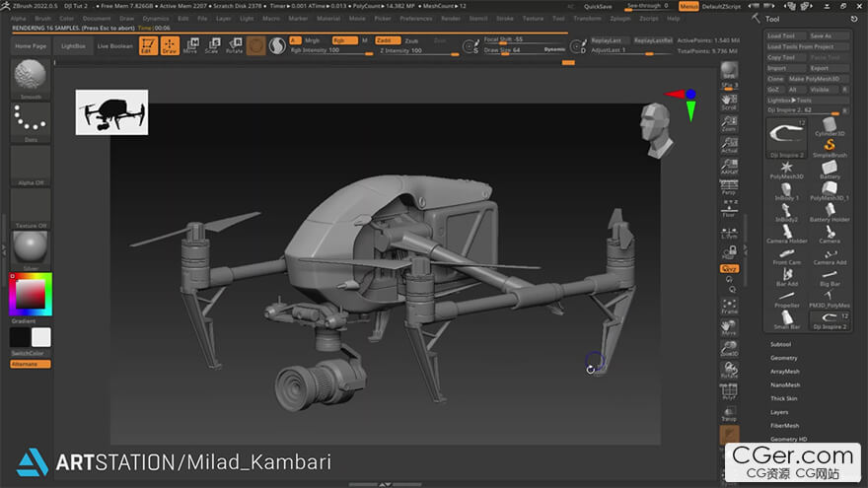Click the DefaultZScript button

point(721,6)
